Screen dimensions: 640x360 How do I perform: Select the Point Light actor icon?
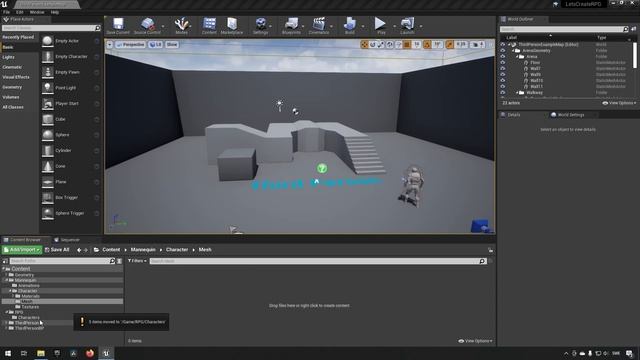coord(47,88)
